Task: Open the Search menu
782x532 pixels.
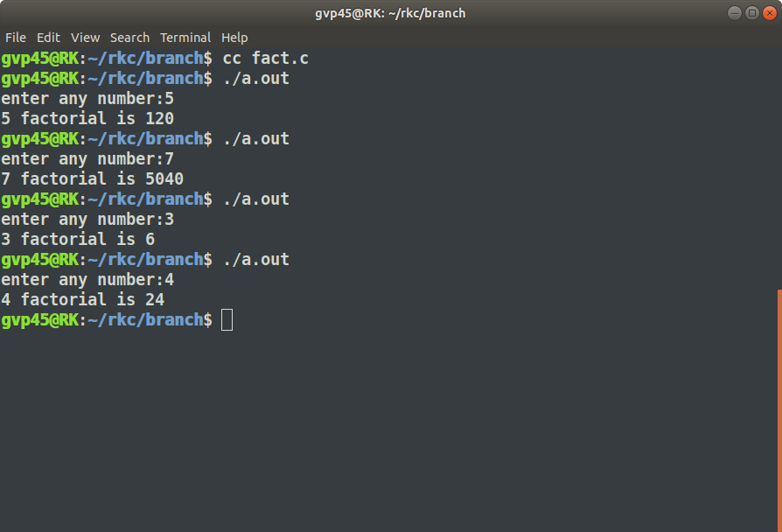Action: click(129, 38)
